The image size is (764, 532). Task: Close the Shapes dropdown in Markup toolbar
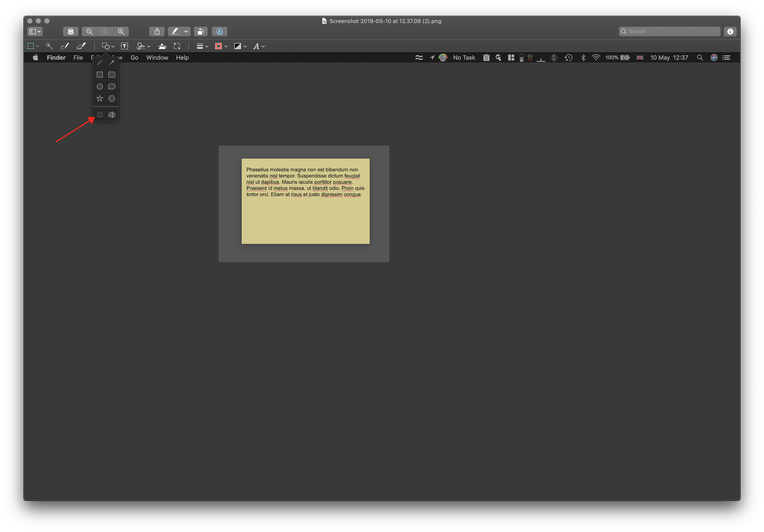tap(108, 46)
